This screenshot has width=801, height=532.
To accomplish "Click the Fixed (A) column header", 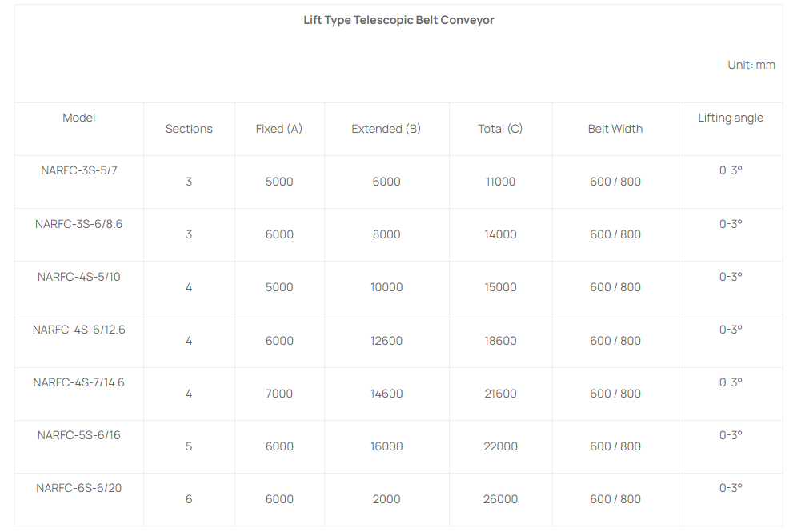I will click(x=279, y=129).
